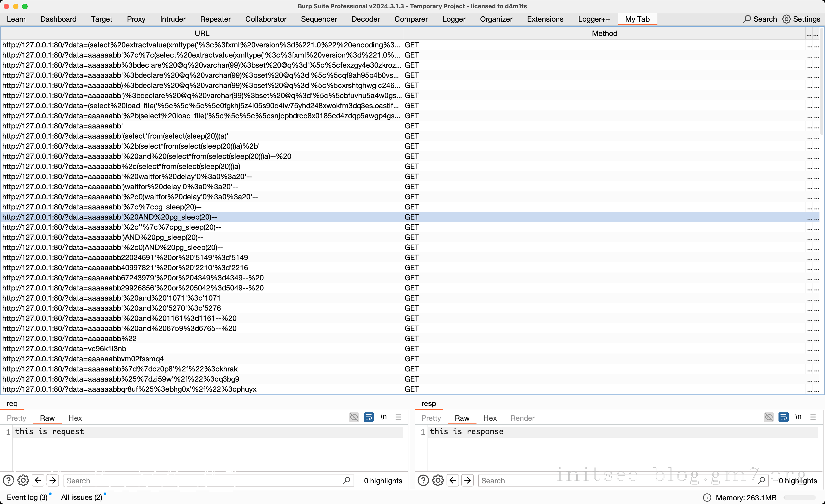Switch to the Repeater tab
The width and height of the screenshot is (825, 504).
click(215, 19)
